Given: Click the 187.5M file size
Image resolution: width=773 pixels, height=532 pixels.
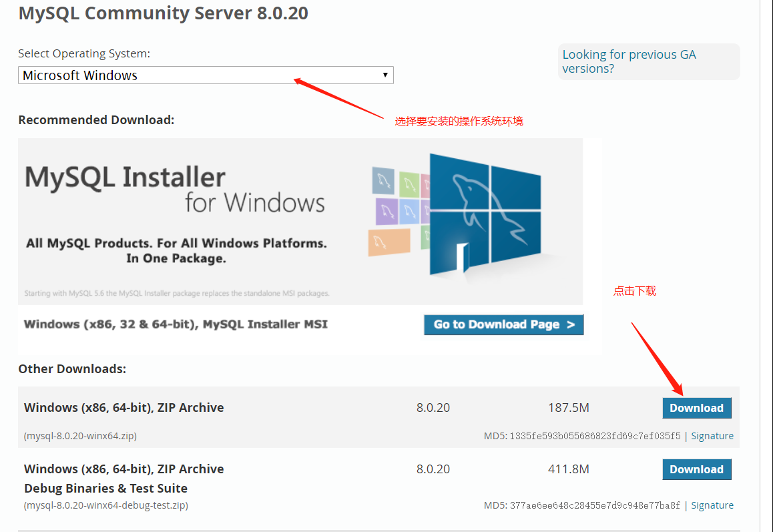Looking at the screenshot, I should click(569, 408).
